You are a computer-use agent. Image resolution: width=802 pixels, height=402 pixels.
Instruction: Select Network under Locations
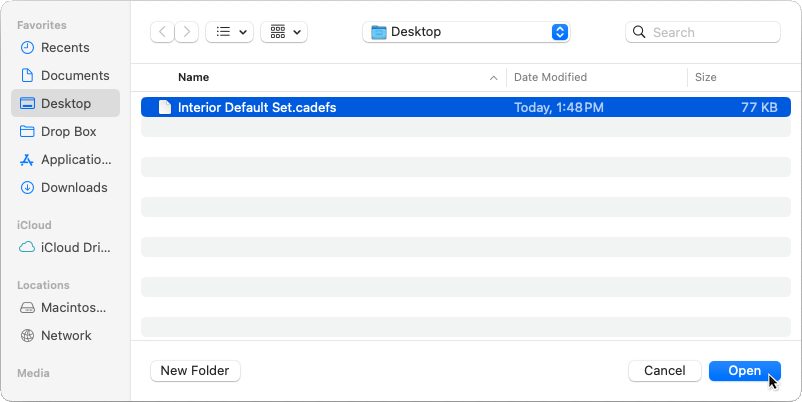coord(65,336)
